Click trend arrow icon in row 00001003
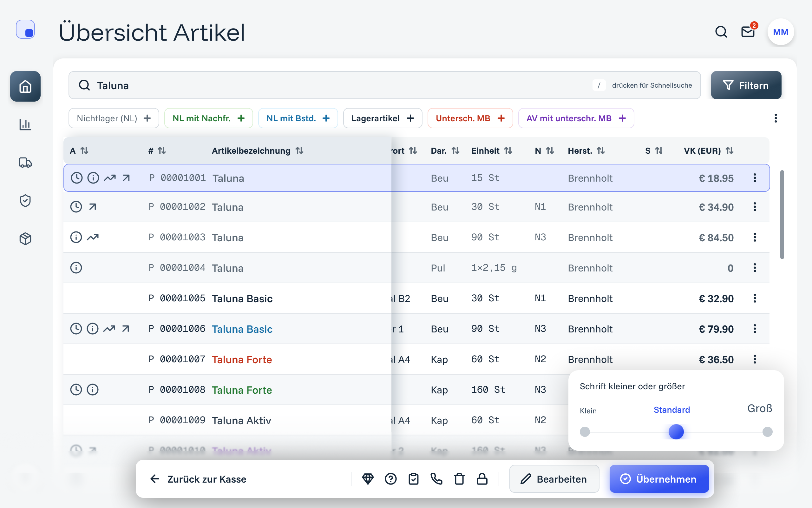The width and height of the screenshot is (812, 508). (x=93, y=237)
